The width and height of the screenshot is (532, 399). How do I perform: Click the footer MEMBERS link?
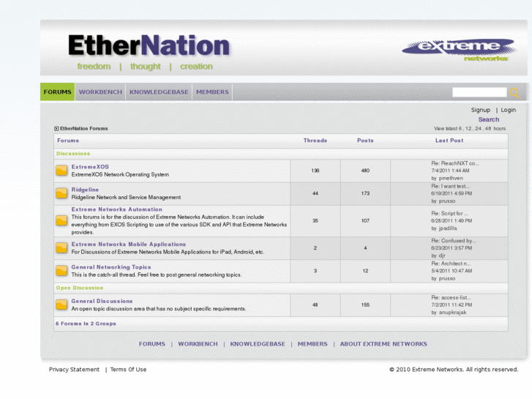(312, 344)
